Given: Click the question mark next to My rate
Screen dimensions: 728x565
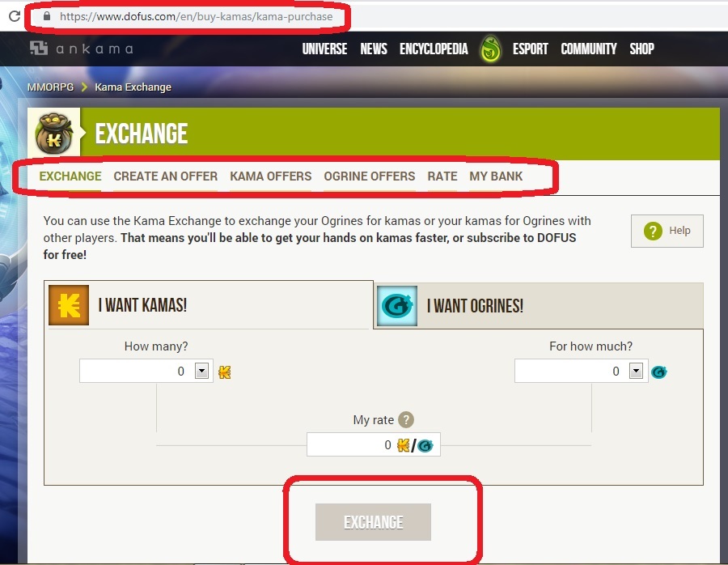Looking at the screenshot, I should pos(406,420).
